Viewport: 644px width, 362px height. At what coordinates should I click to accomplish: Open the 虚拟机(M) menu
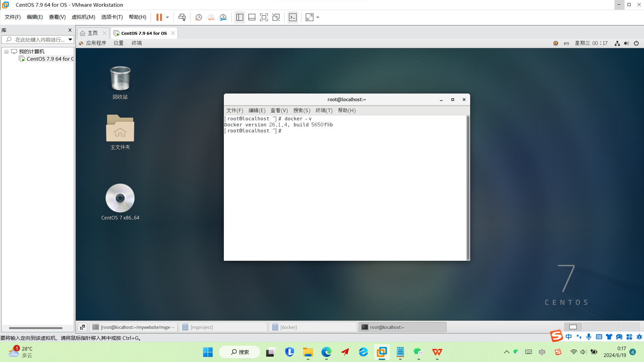[83, 17]
